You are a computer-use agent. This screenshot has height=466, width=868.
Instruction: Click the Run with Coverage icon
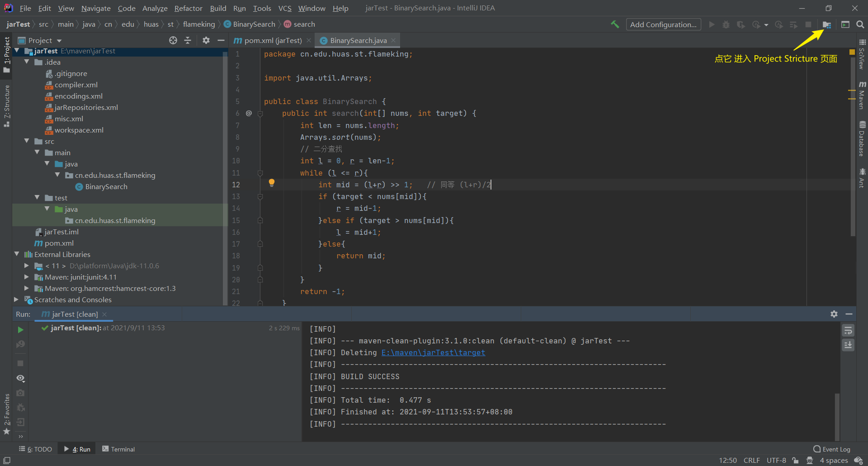(x=741, y=24)
